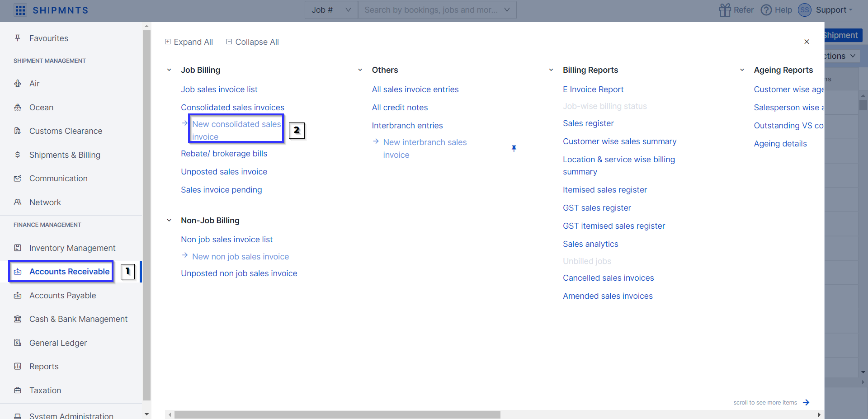Open Cancelled sales invoices report
868x419 pixels.
(608, 278)
